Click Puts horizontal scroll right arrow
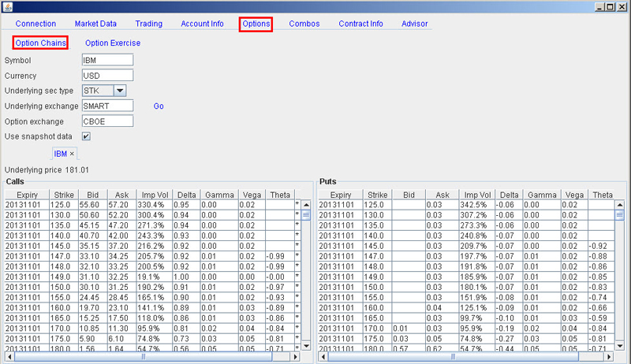The image size is (631, 364). [609, 356]
